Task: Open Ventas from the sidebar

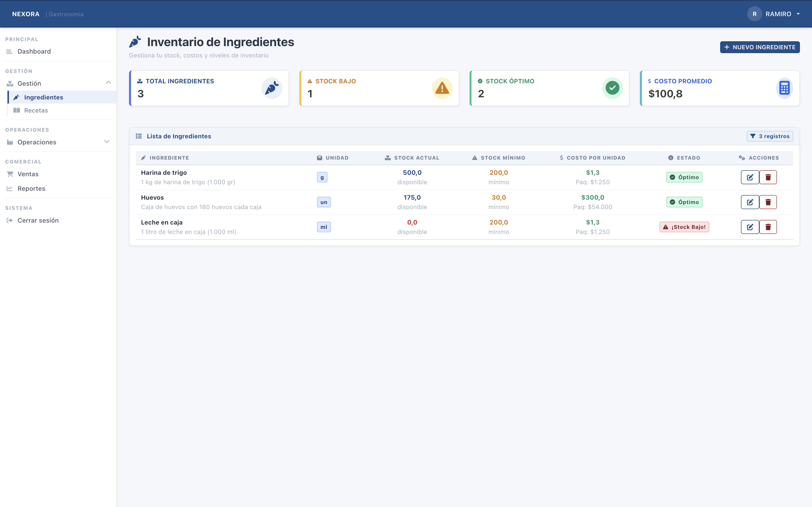Action: (28, 174)
